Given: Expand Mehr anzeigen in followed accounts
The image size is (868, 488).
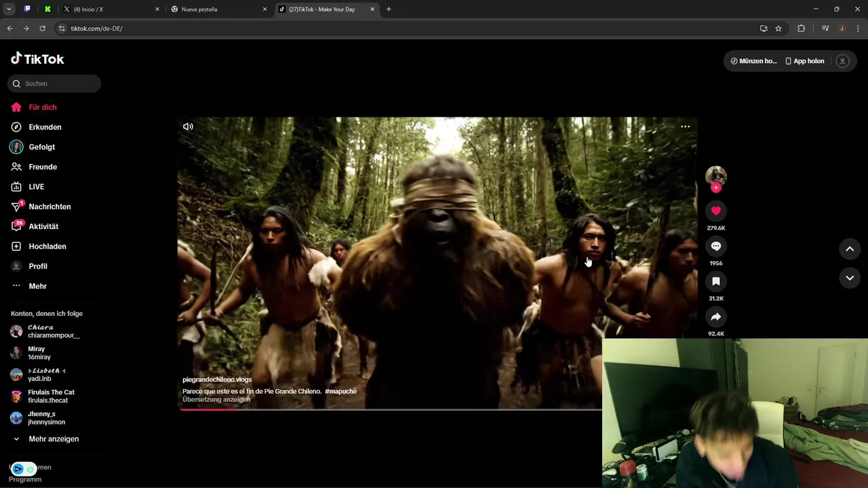Looking at the screenshot, I should (54, 439).
